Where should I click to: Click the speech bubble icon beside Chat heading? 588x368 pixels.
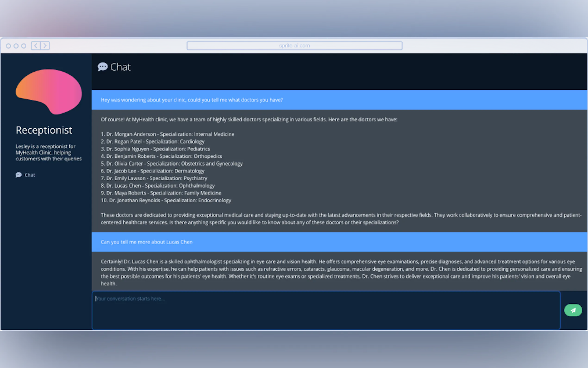[102, 67]
